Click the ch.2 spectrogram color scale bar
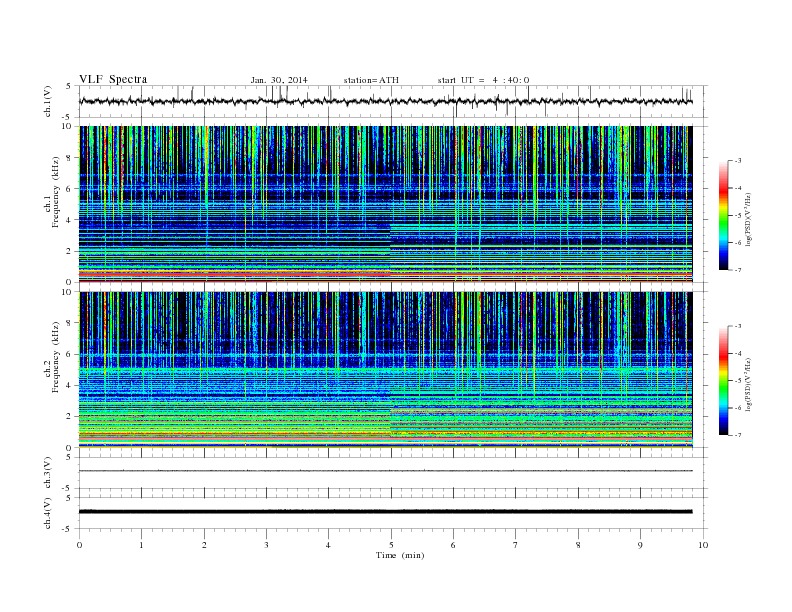This screenshot has height=612, width=792. pos(723,380)
